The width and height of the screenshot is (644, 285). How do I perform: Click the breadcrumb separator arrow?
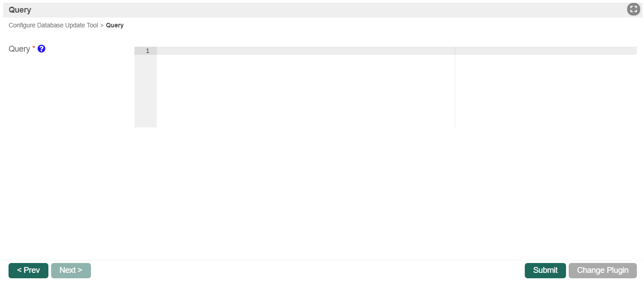coord(102,26)
